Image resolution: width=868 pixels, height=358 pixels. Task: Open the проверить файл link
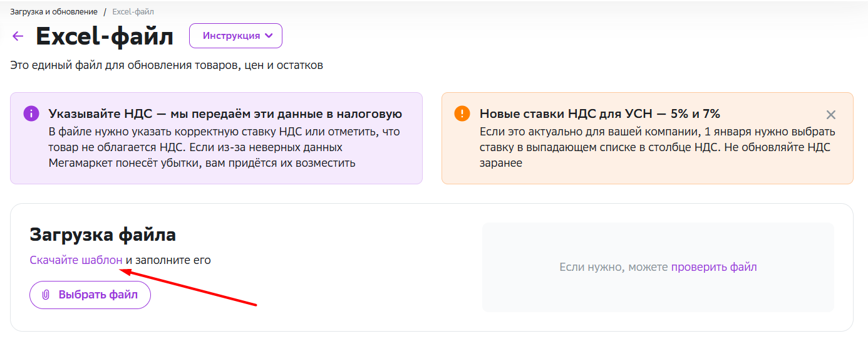[714, 267]
